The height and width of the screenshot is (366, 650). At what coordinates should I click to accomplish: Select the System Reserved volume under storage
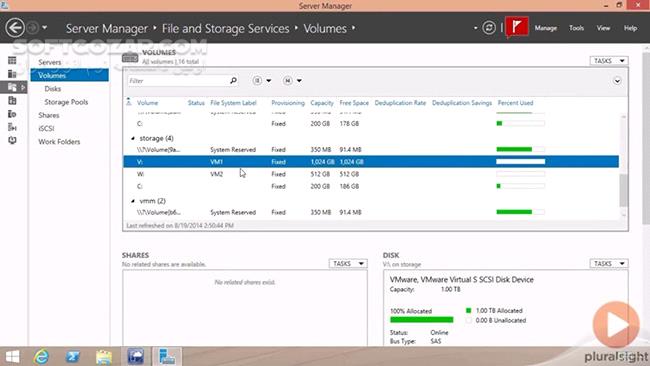pos(371,150)
